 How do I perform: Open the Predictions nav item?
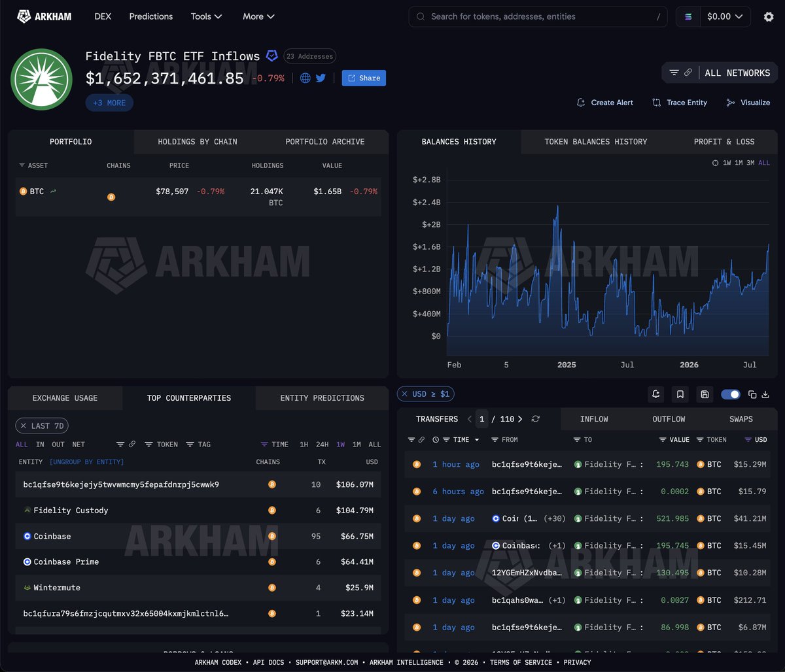[151, 16]
